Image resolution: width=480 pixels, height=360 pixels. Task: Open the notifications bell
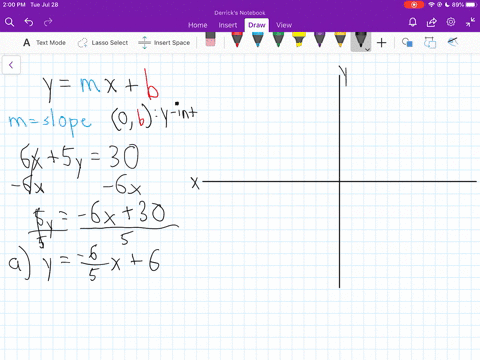click(x=413, y=22)
